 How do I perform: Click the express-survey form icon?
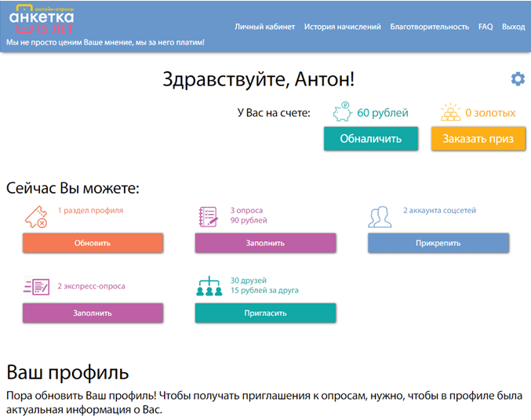pyautogui.click(x=36, y=287)
